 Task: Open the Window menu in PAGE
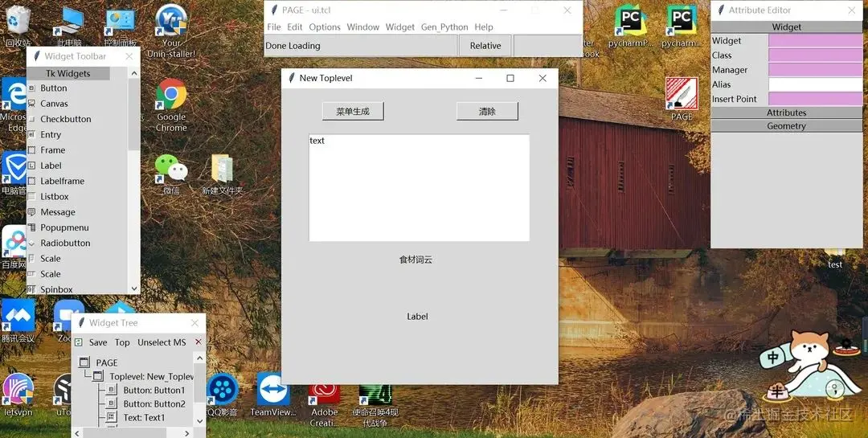point(362,27)
